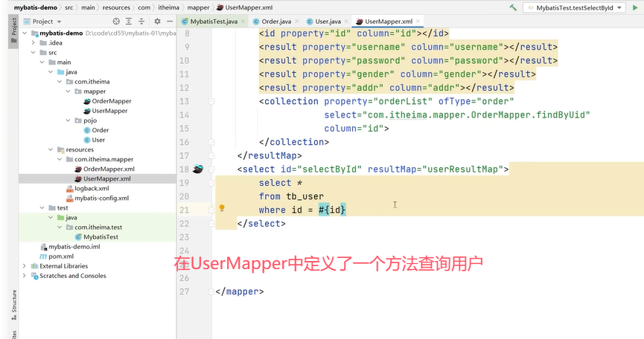Viewport: 644px width, 339px height.
Task: Fold the collection tag at line 13
Action: click(211, 101)
